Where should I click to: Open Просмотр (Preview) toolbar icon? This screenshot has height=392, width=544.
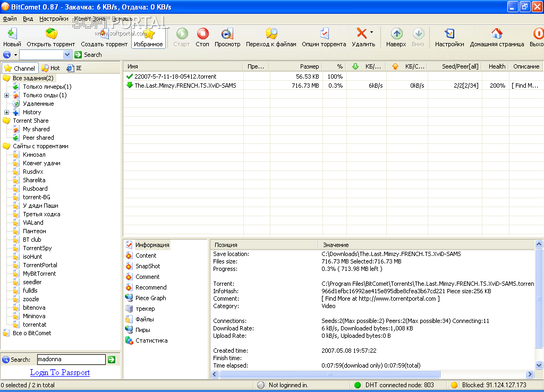(227, 34)
